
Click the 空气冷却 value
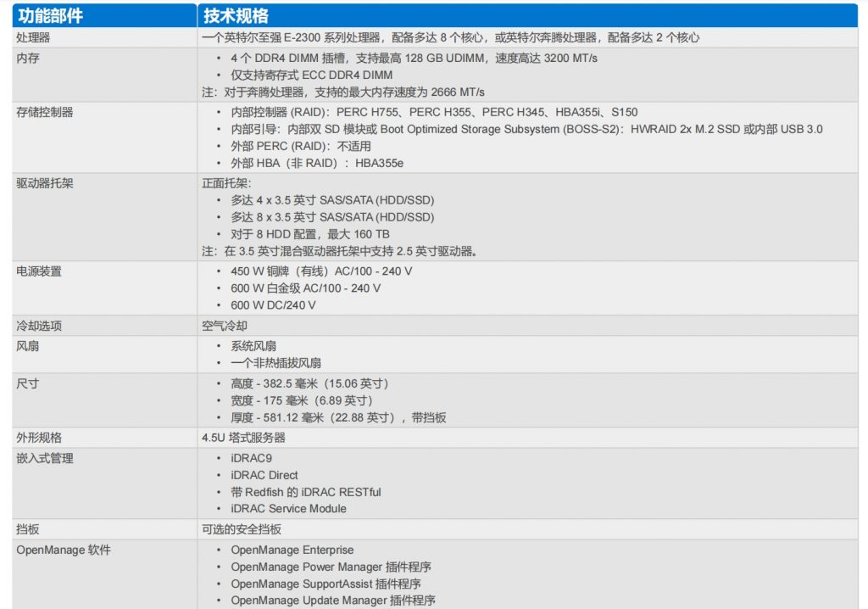pyautogui.click(x=224, y=326)
